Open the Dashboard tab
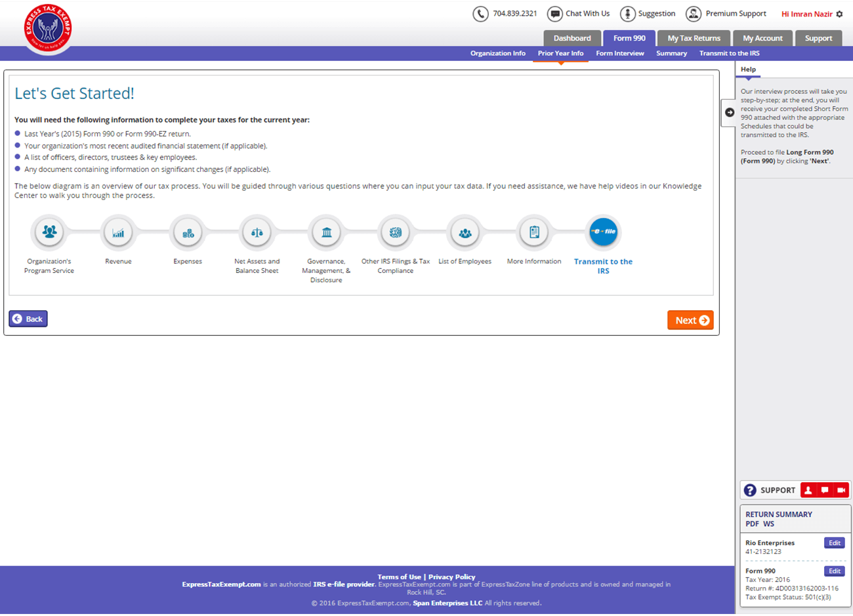This screenshot has width=853, height=616. pyautogui.click(x=572, y=38)
